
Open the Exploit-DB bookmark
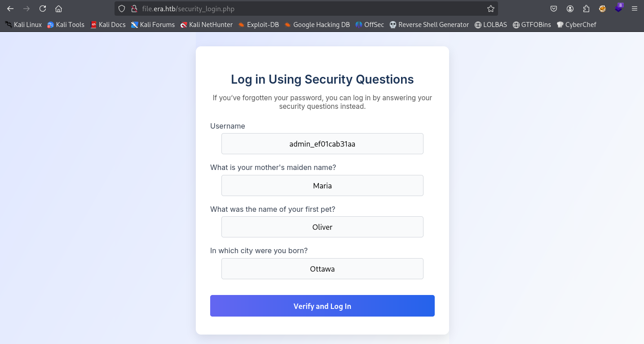pyautogui.click(x=259, y=25)
